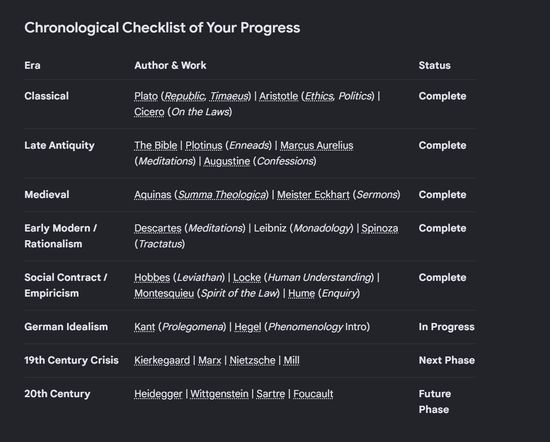
Task: Click the Marcus Aurelius link
Action: pyautogui.click(x=317, y=145)
